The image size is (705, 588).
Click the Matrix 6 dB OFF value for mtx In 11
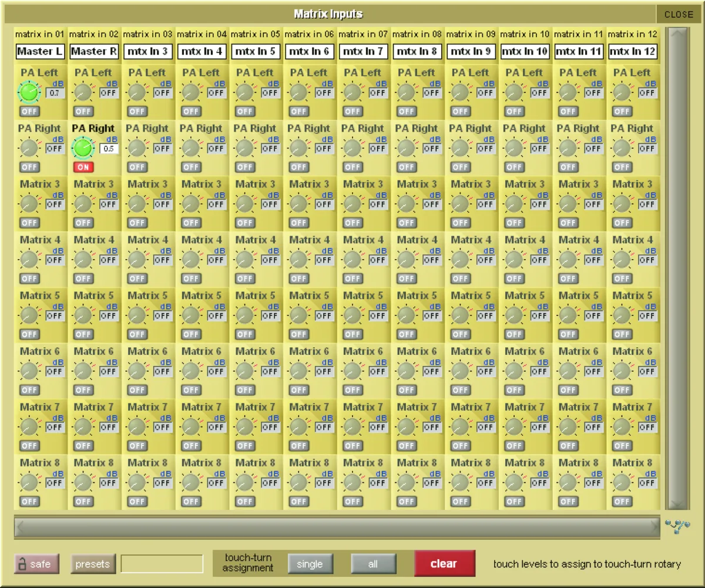[x=593, y=372]
